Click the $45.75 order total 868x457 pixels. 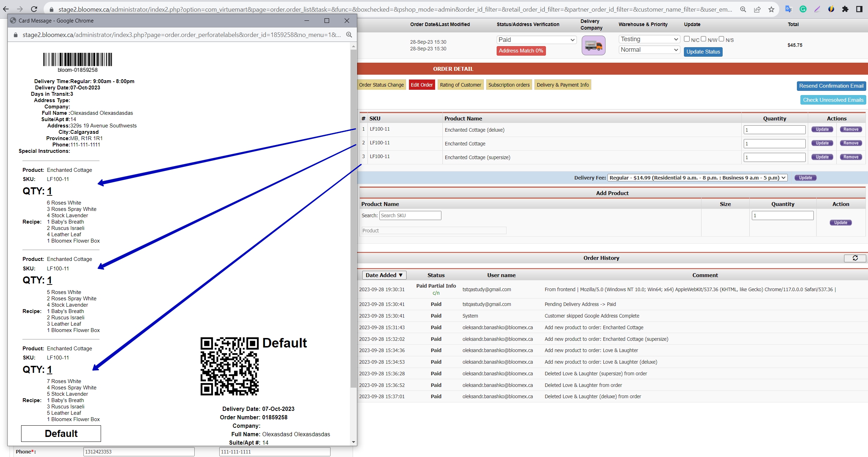tap(795, 45)
